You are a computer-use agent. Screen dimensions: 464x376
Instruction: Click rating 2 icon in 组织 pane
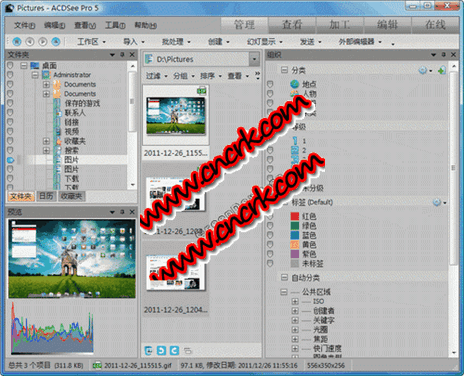click(295, 150)
